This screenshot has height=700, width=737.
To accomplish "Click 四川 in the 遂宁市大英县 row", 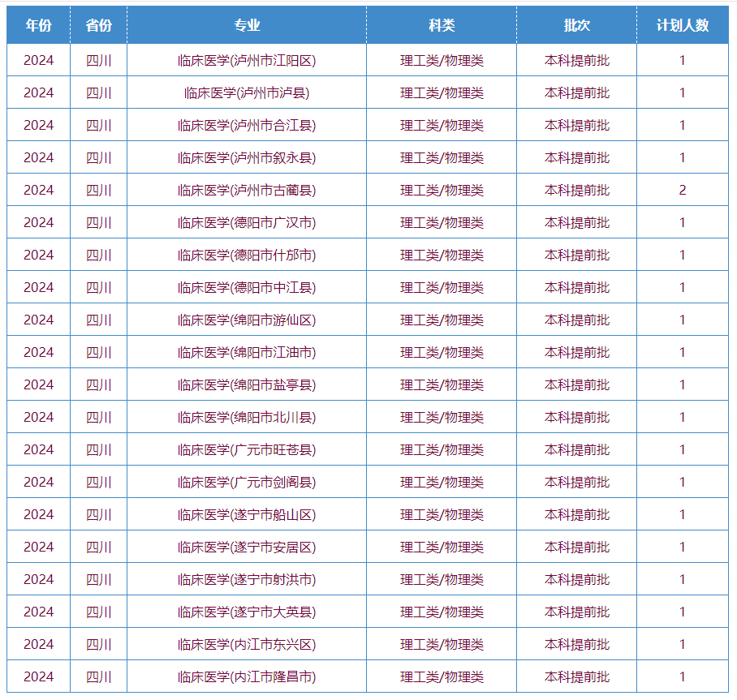I will (x=99, y=612).
